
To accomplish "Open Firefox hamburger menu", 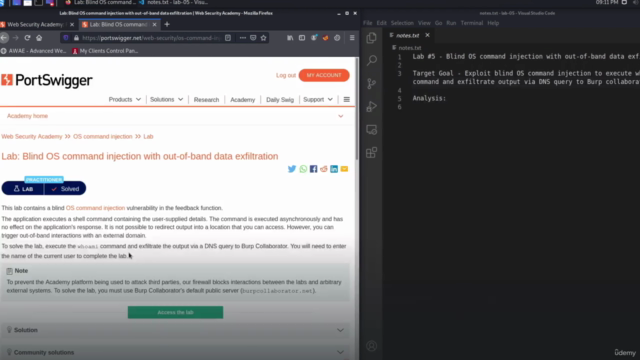I will [x=352, y=38].
